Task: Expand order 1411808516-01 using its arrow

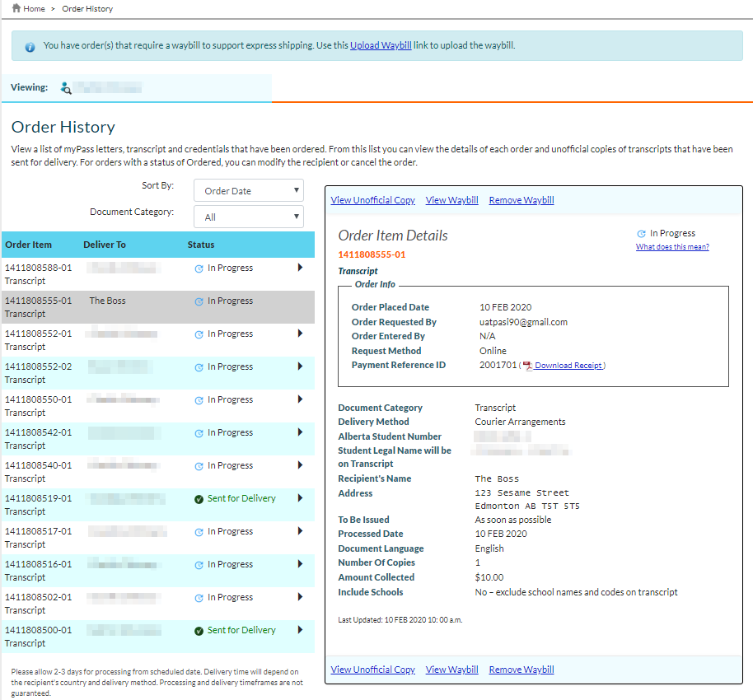Action: 300,564
